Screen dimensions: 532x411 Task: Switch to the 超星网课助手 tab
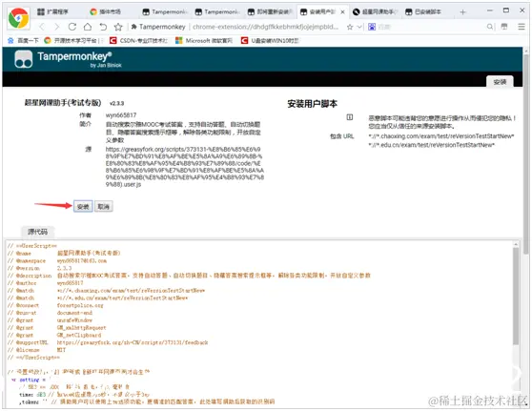[x=375, y=11]
